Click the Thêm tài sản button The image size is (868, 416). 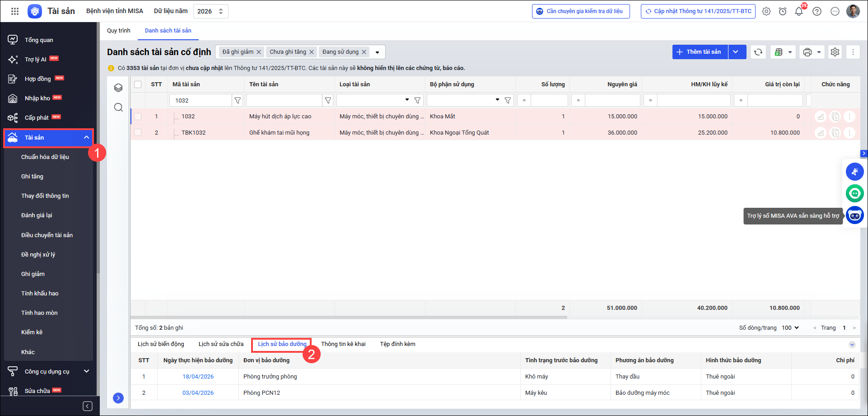tap(700, 52)
